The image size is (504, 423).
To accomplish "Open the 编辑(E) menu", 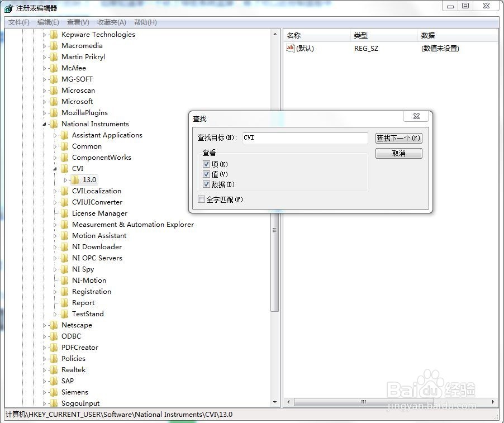I will [x=48, y=22].
